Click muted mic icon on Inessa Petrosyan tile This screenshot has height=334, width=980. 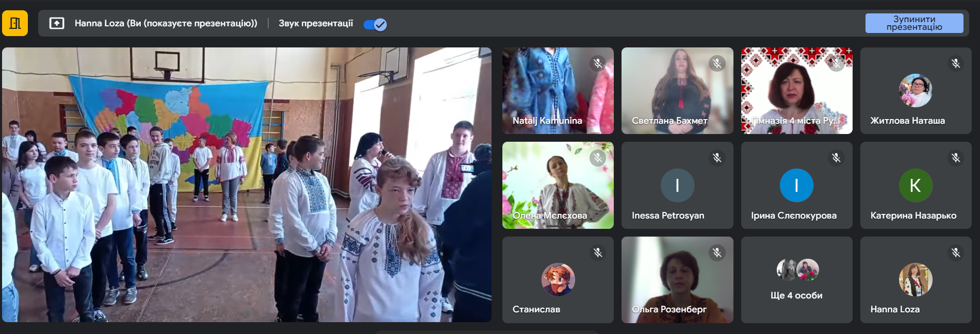coord(717,158)
